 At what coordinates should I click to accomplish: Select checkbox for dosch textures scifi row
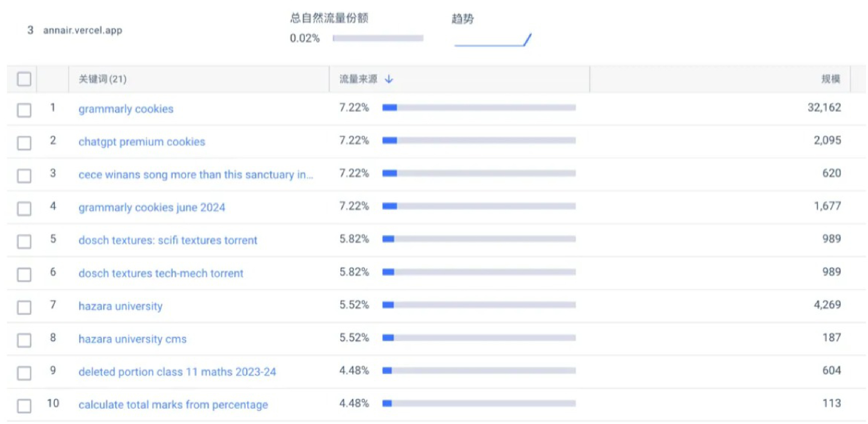coord(24,242)
